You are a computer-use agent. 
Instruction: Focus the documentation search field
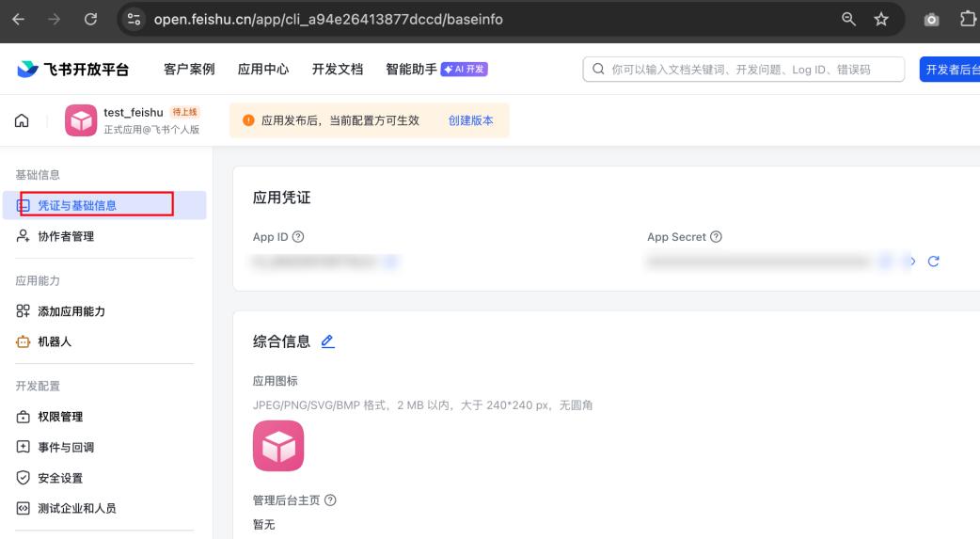tap(744, 70)
